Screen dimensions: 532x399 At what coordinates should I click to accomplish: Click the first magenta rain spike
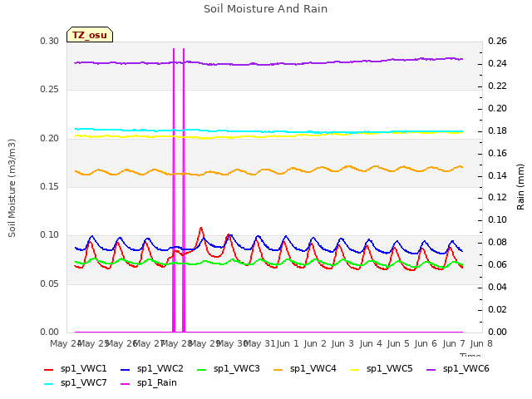(174, 190)
